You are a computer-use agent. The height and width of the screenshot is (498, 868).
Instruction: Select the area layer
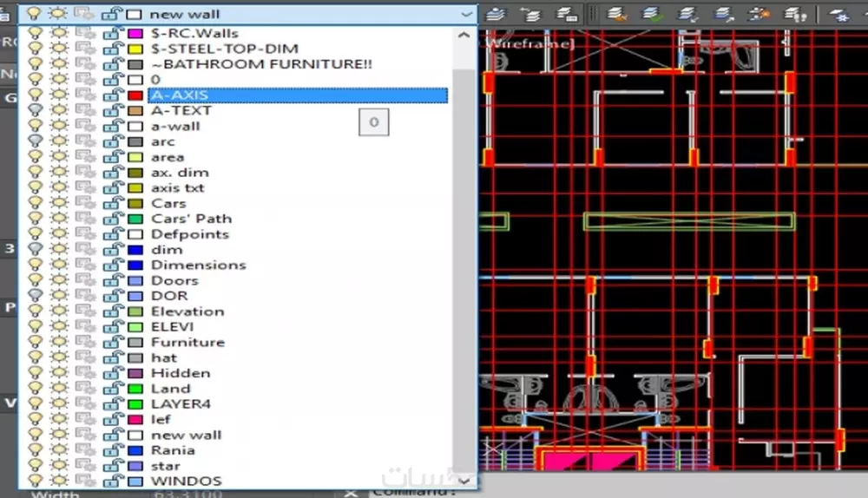[168, 157]
